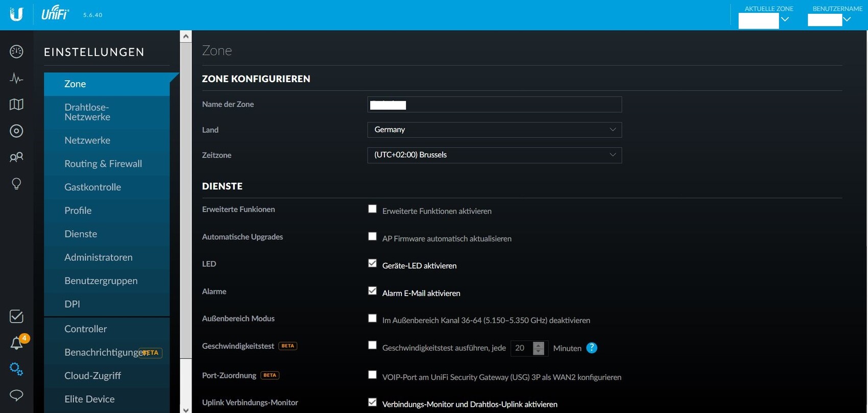This screenshot has width=868, height=413.
Task: Open alerts bell icon with badge
Action: point(17,343)
